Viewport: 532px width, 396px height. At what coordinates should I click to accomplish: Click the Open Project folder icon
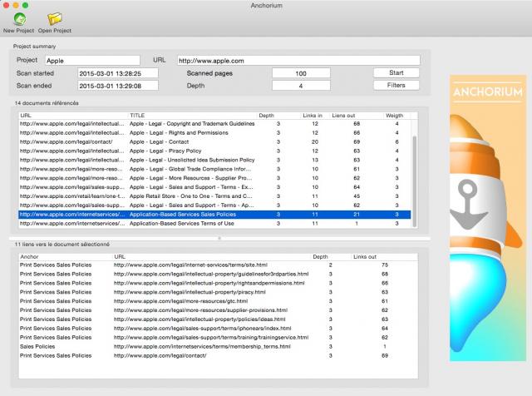[x=55, y=18]
